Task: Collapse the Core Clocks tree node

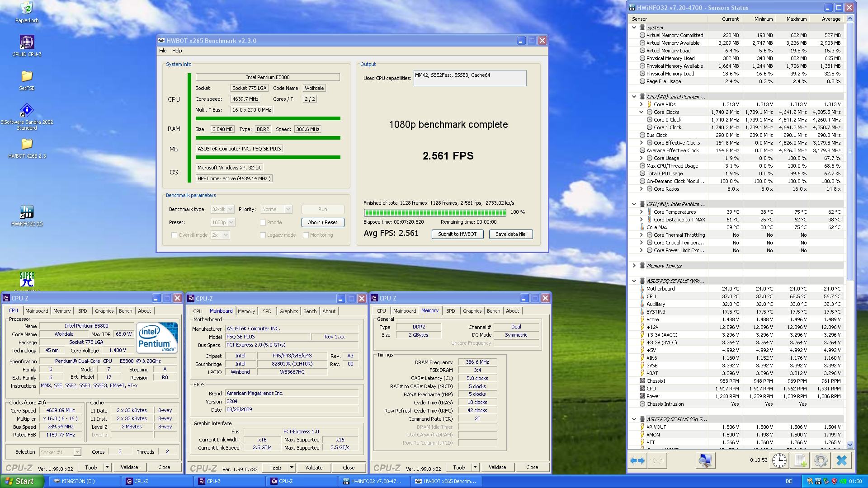Action: coord(641,112)
